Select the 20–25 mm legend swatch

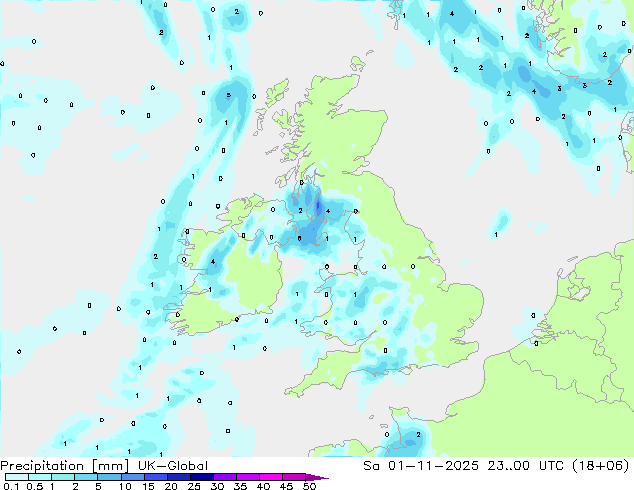178,477
